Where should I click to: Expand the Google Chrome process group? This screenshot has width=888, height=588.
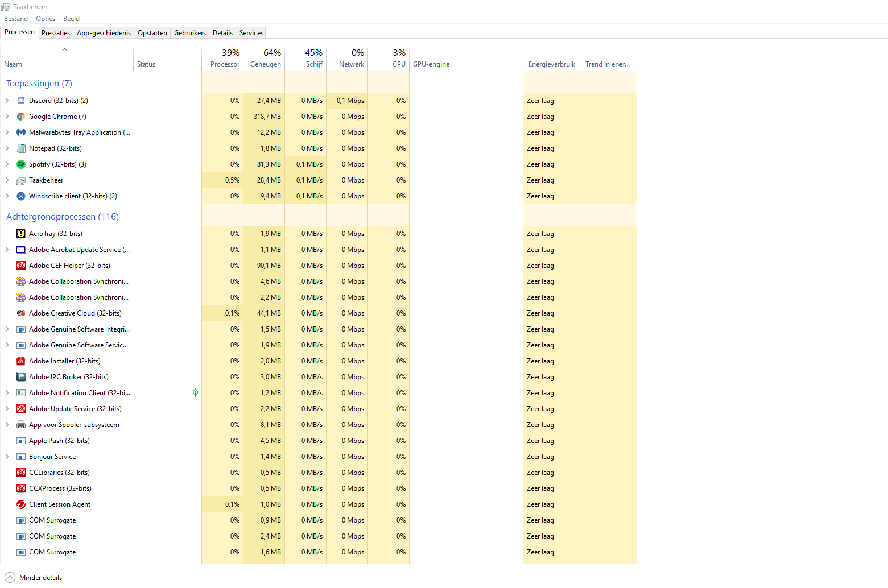pyautogui.click(x=7, y=117)
